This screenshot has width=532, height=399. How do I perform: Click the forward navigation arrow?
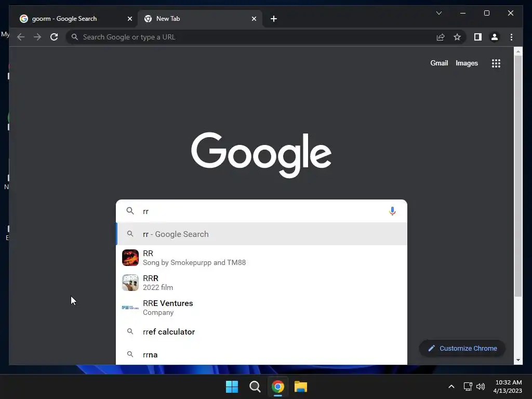coord(37,37)
